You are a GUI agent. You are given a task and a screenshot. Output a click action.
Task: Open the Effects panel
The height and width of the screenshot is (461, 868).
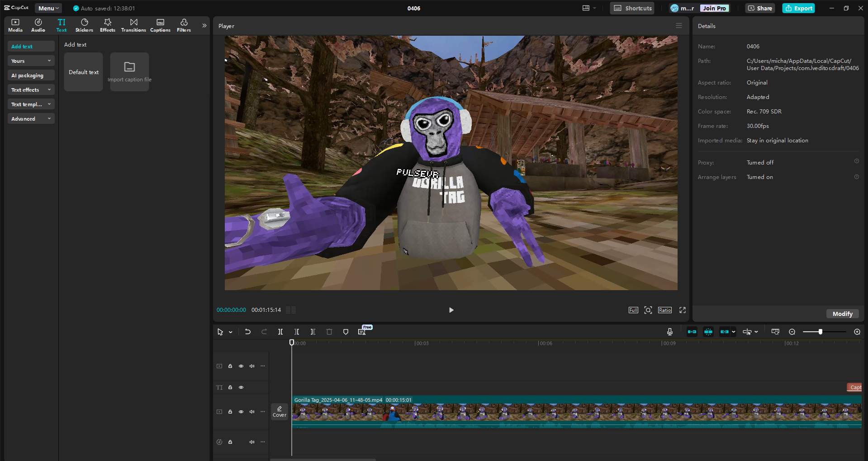[108, 25]
